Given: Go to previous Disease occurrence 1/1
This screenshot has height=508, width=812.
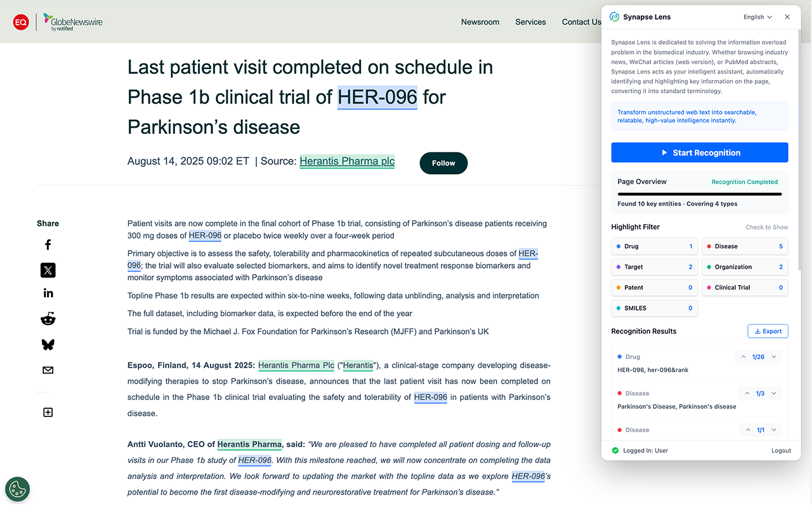Looking at the screenshot, I should pyautogui.click(x=747, y=431).
